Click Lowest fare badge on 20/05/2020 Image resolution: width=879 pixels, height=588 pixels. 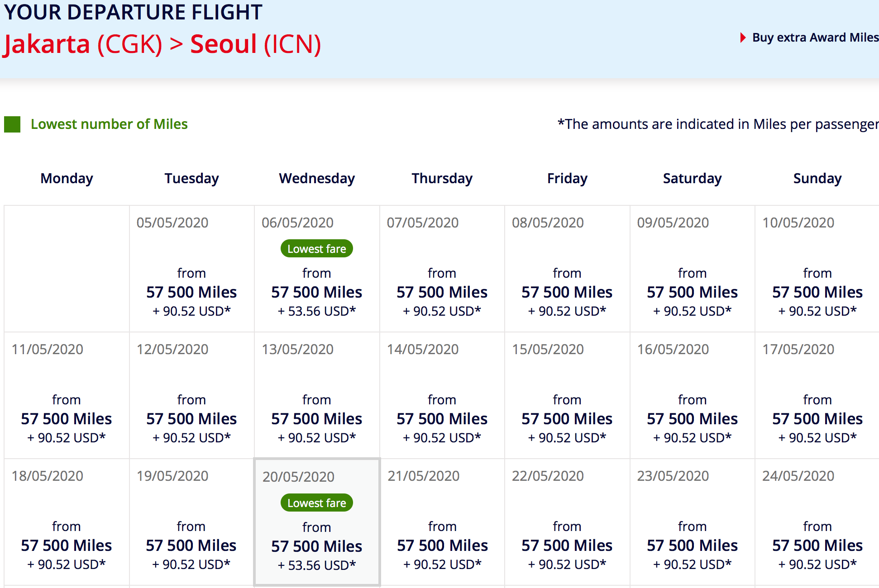(x=316, y=503)
